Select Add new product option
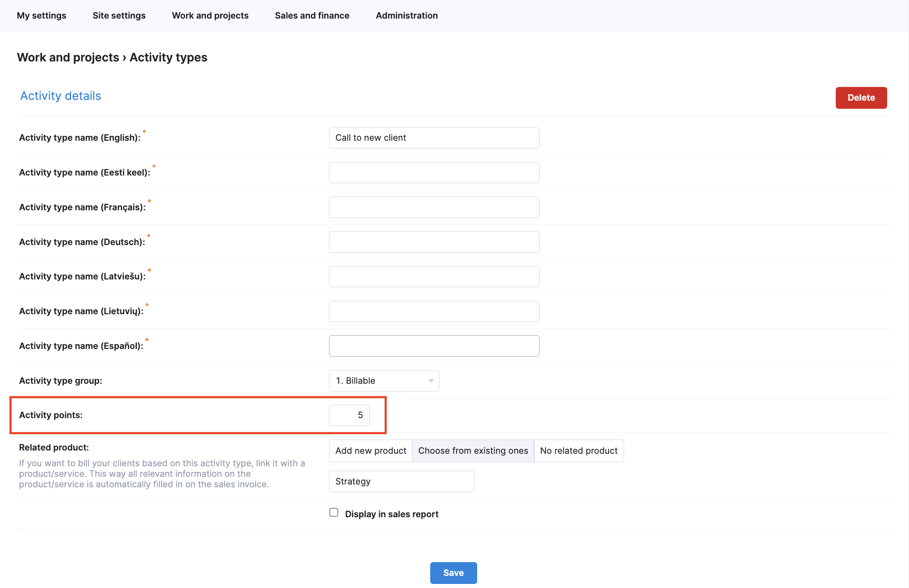909x588 pixels. click(x=371, y=451)
